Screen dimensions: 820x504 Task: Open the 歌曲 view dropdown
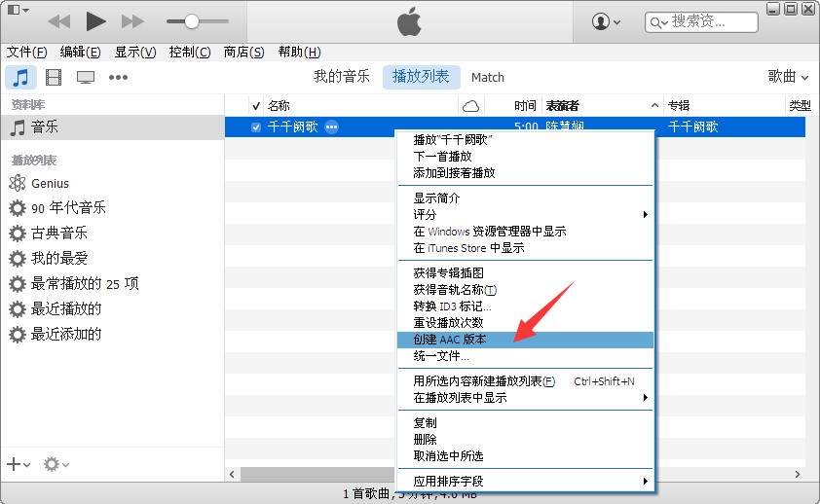(788, 77)
